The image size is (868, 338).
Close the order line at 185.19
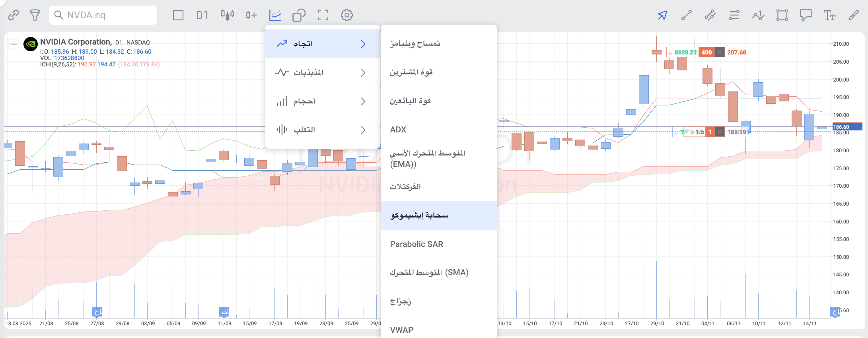[x=720, y=132]
